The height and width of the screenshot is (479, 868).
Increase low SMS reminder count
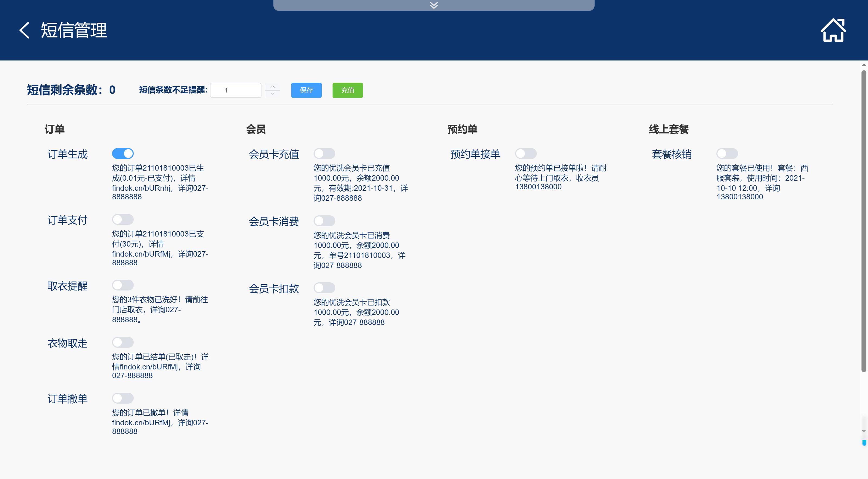pos(273,87)
